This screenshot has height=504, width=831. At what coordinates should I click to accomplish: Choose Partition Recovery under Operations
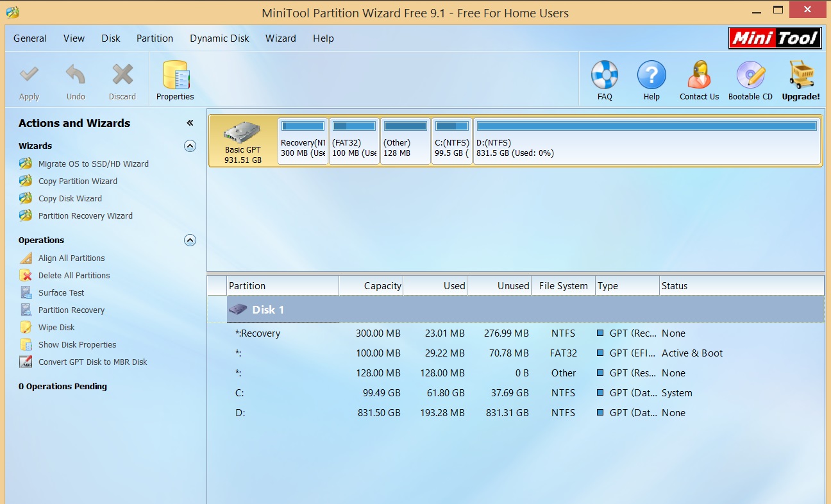(x=71, y=310)
